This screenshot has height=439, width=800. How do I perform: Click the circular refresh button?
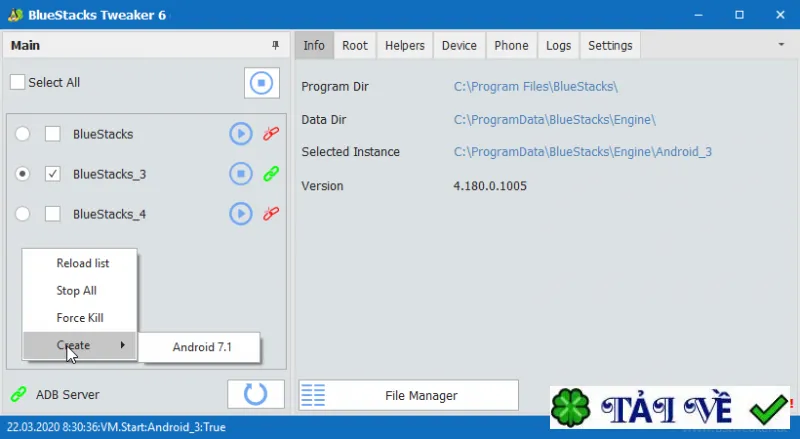click(256, 394)
